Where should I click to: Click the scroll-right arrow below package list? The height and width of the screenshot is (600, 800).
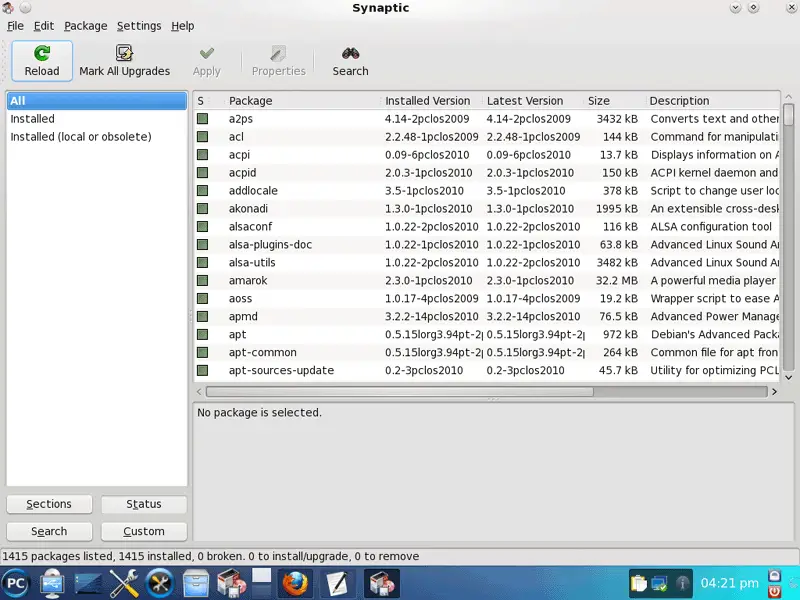(774, 392)
